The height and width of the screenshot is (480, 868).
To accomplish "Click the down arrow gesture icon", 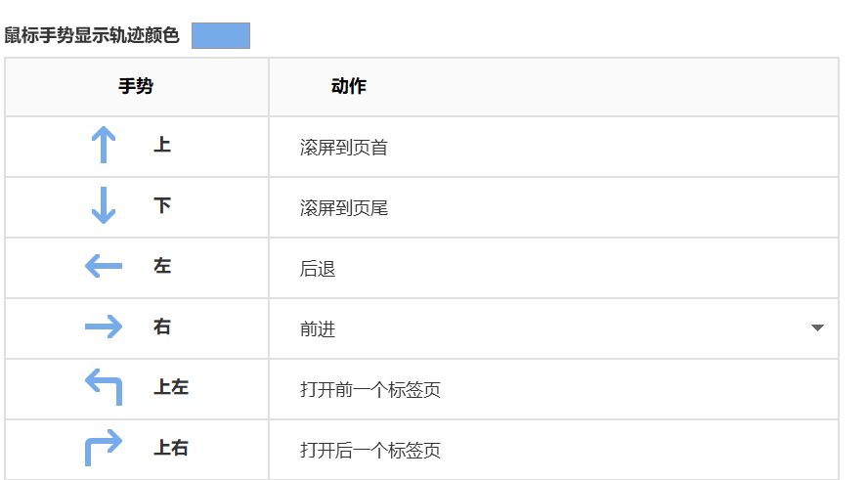I will pyautogui.click(x=104, y=206).
